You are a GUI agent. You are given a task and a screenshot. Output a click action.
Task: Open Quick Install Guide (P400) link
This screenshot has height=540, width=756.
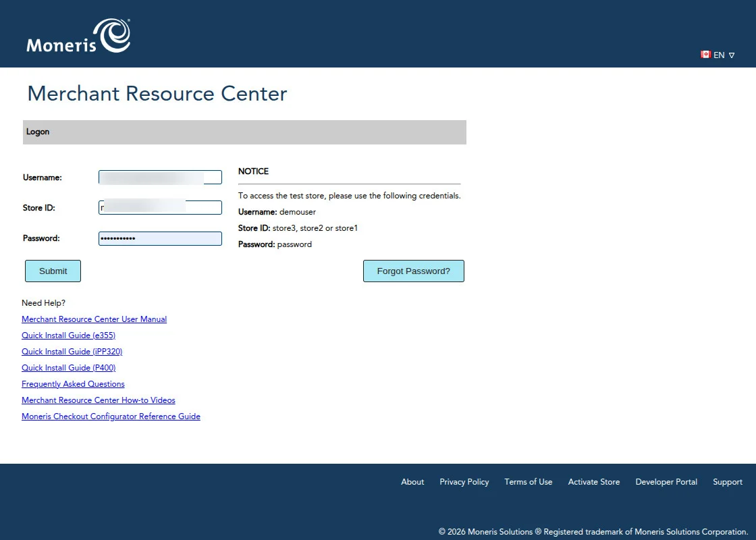(x=68, y=368)
